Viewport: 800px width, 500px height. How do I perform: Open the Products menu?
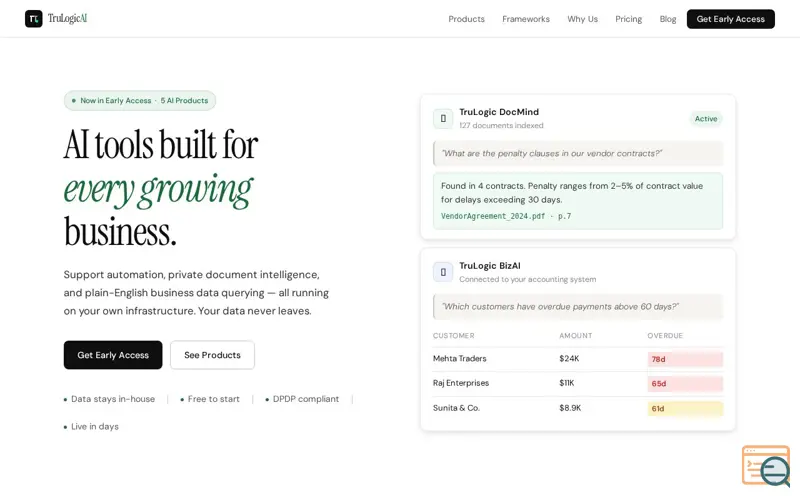tap(466, 19)
